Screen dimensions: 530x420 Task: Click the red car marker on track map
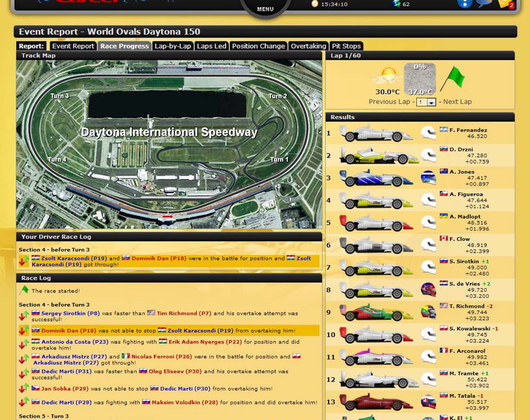click(x=167, y=216)
